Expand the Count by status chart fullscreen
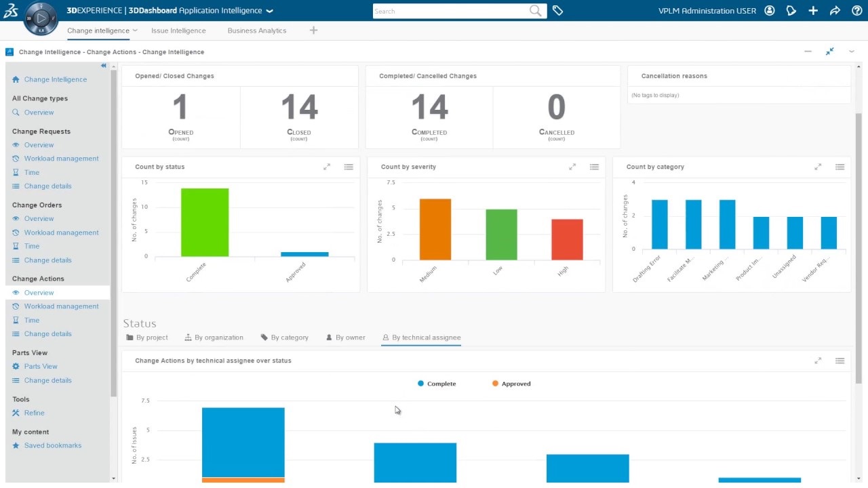The height and width of the screenshot is (488, 868). pyautogui.click(x=327, y=167)
